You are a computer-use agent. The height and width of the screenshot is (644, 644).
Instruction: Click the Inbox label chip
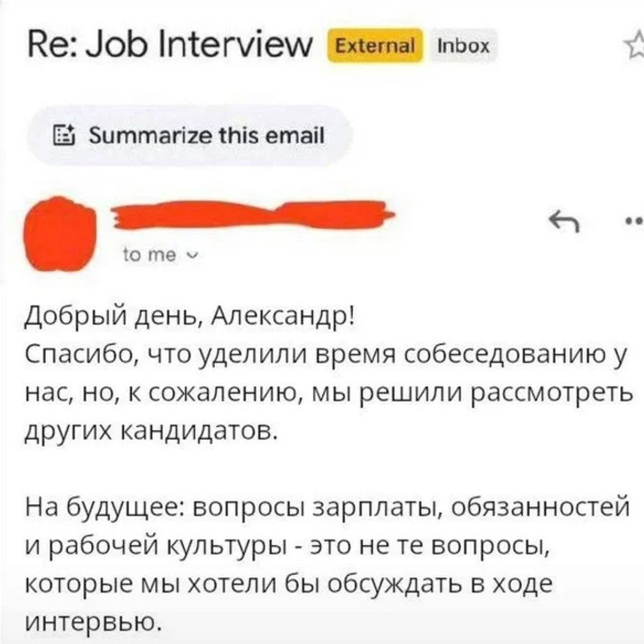(464, 46)
